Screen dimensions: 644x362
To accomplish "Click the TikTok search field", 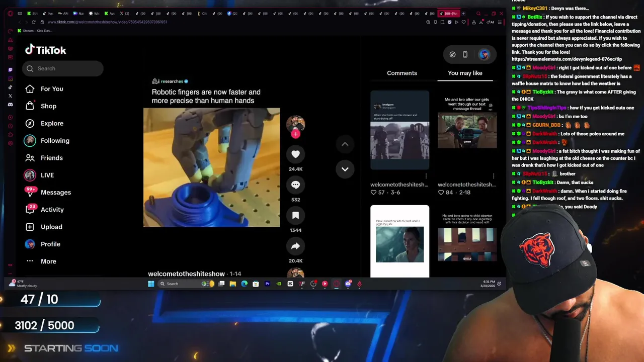I will click(63, 68).
